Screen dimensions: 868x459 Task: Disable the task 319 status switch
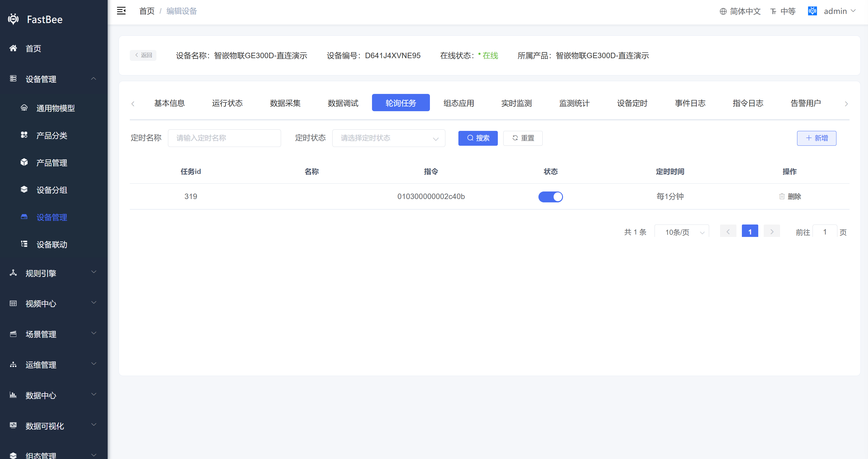pos(550,197)
